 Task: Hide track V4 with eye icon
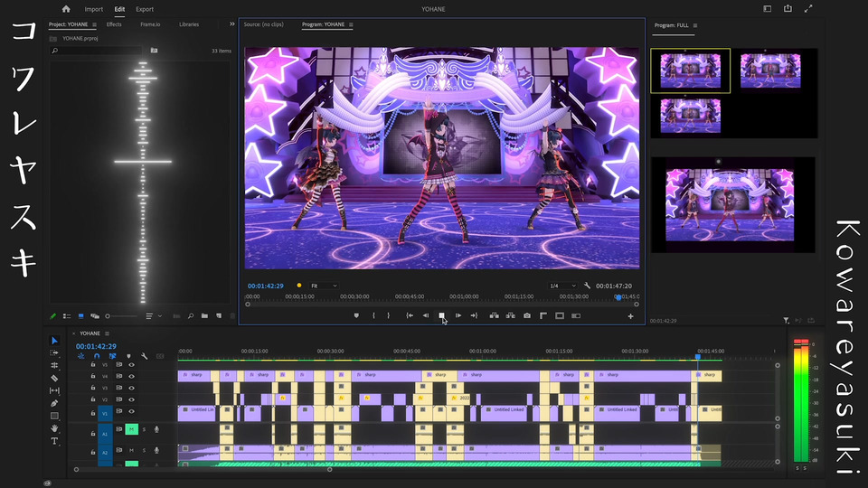tap(131, 376)
